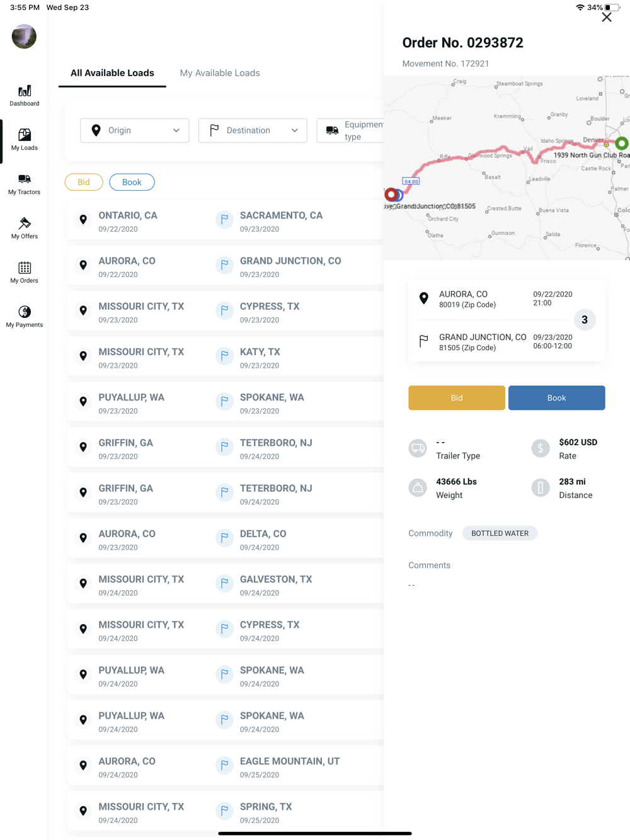This screenshot has width=630, height=840.
Task: Click the red destination marker on map
Action: click(x=392, y=195)
